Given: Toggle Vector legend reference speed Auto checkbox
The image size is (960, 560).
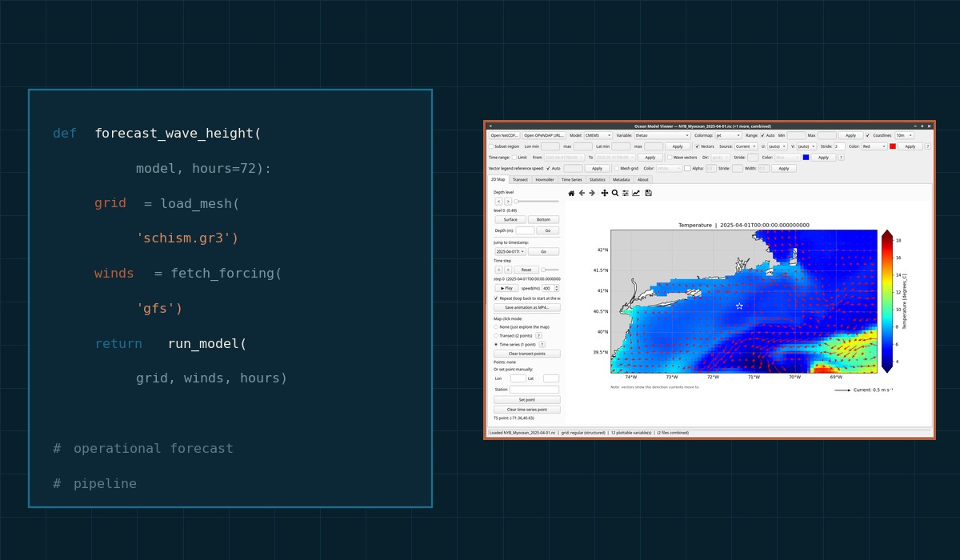Looking at the screenshot, I should point(548,168).
